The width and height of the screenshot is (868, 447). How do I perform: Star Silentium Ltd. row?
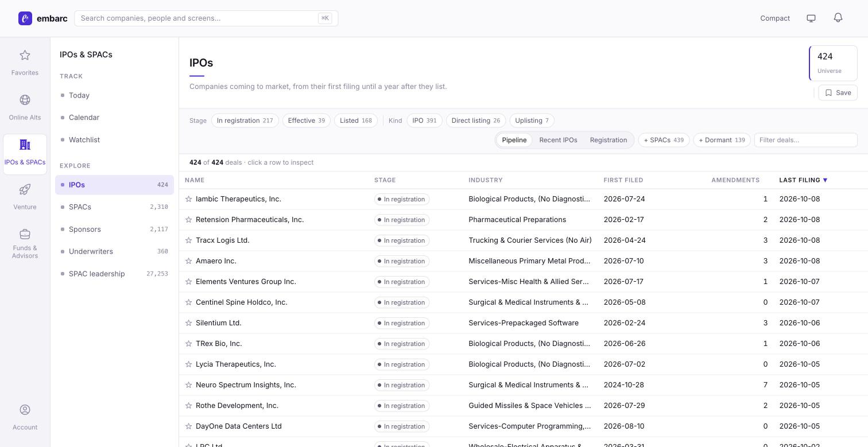point(188,323)
